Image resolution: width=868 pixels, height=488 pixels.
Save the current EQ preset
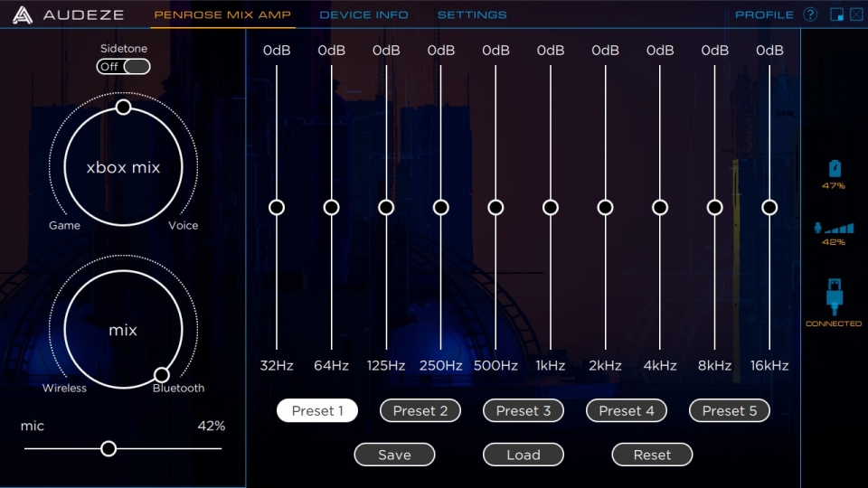[394, 455]
